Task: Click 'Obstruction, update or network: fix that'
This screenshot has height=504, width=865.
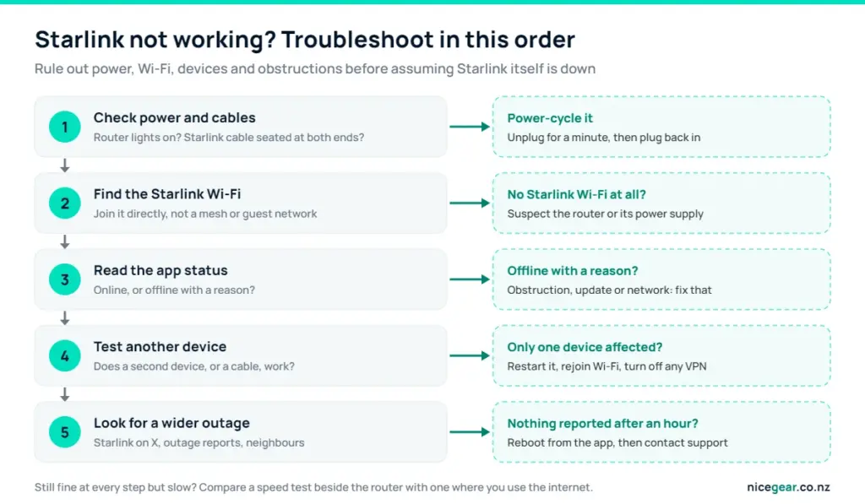Action: [x=610, y=290]
